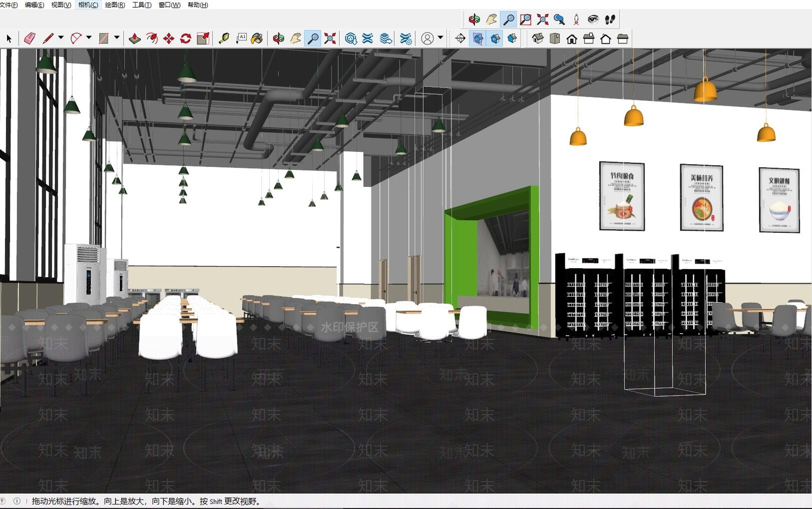This screenshot has height=509, width=812.
Task: Activate the Tape Measure tool
Action: pos(224,39)
